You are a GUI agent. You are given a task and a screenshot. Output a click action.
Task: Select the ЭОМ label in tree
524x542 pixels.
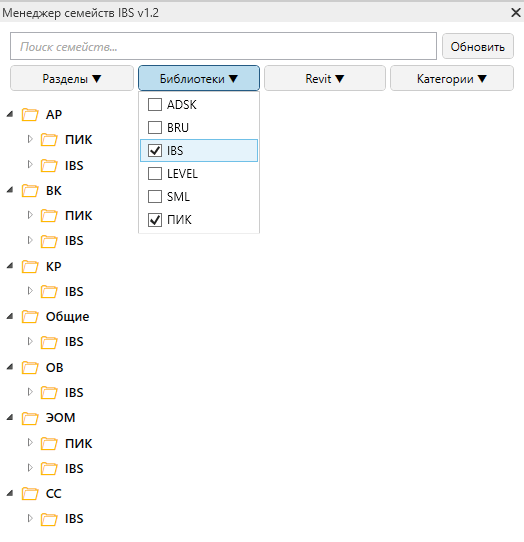click(x=60, y=418)
